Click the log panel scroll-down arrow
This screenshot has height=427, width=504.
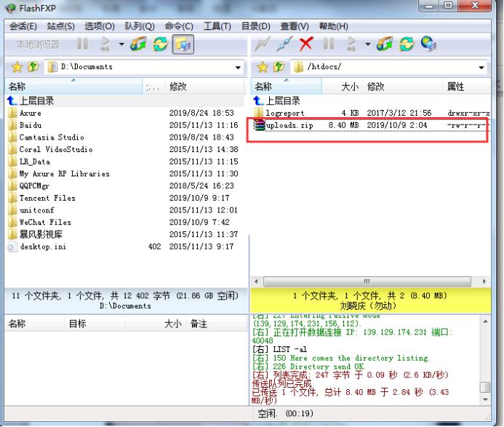pyautogui.click(x=485, y=399)
